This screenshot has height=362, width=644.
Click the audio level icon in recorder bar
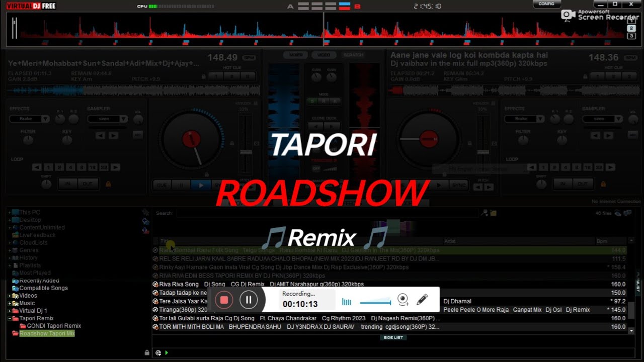(x=347, y=302)
